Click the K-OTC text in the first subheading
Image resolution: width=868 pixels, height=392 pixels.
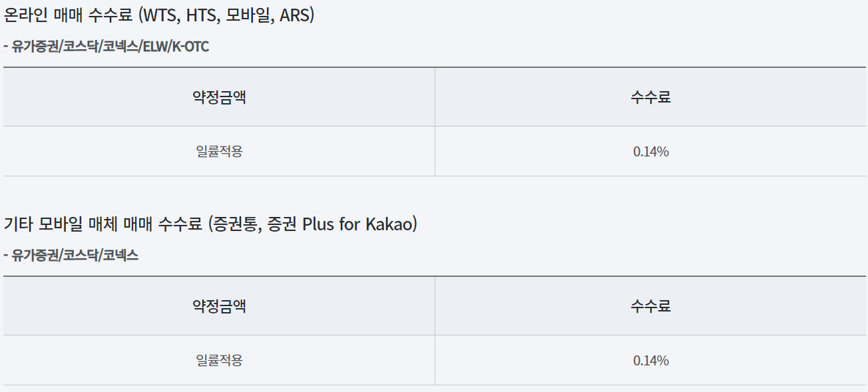pos(190,47)
